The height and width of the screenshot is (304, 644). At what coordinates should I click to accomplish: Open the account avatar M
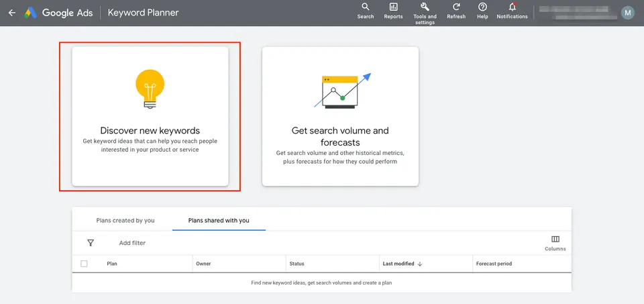coord(628,13)
